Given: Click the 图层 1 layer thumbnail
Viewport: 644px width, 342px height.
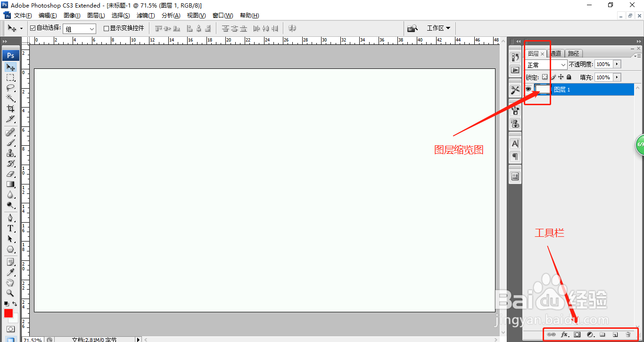Looking at the screenshot, I should 543,89.
